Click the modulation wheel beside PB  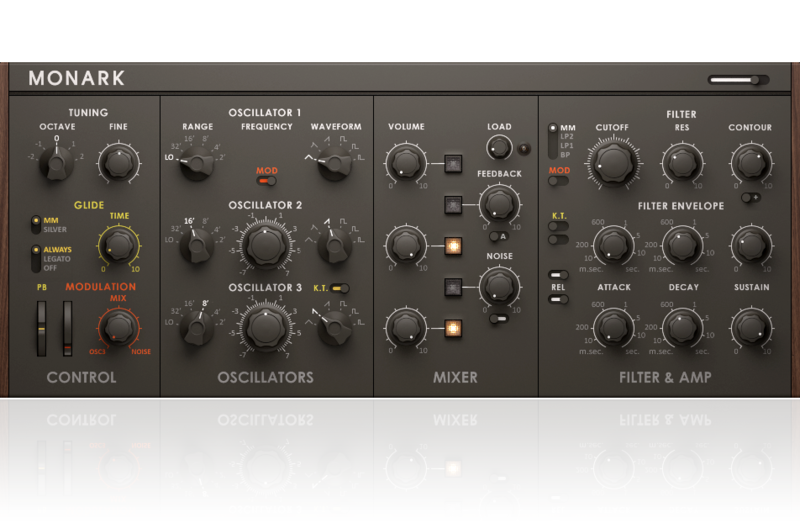pyautogui.click(x=67, y=329)
